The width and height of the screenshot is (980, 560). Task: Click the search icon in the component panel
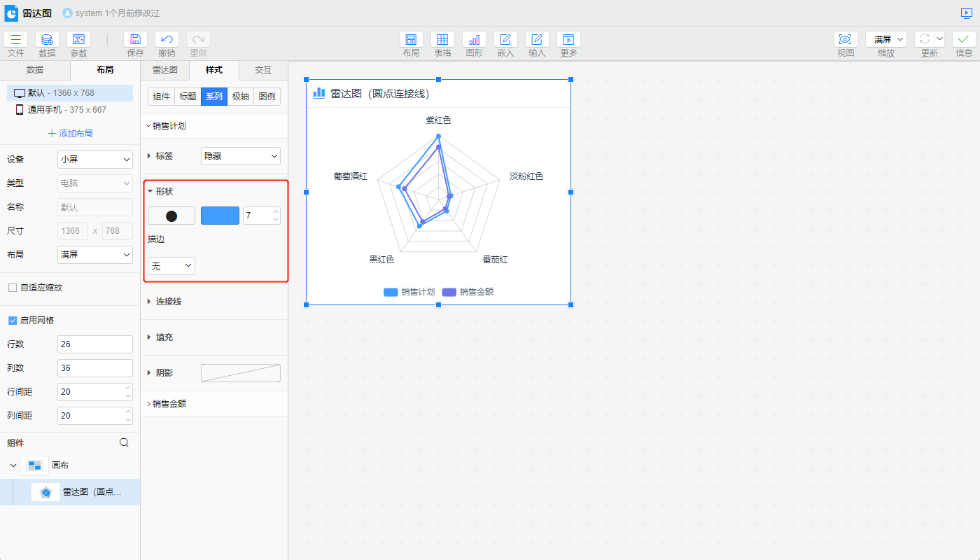(x=124, y=442)
